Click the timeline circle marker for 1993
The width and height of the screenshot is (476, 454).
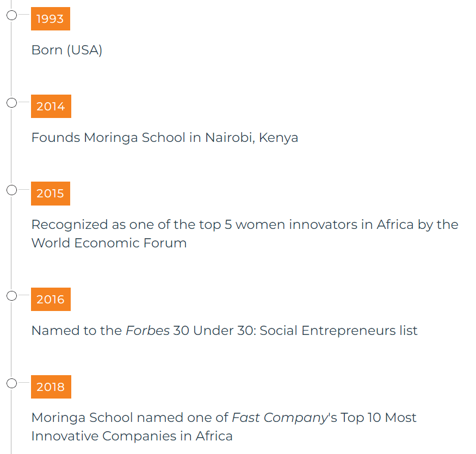coord(11,15)
